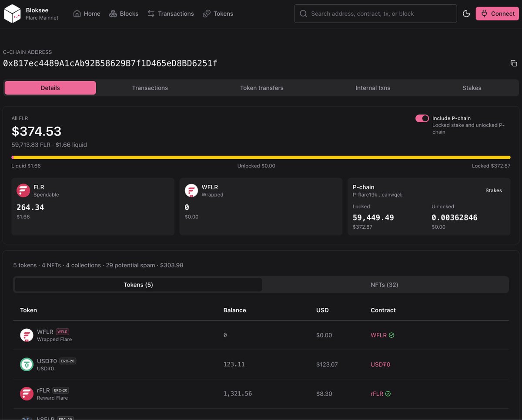Select the Tokens (5) tab
The width and height of the screenshot is (522, 420).
138,285
